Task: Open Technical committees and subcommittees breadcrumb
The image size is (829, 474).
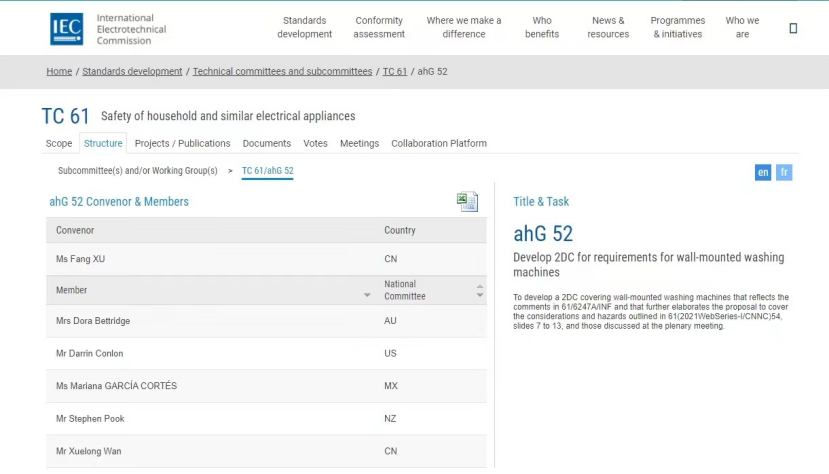Action: click(x=282, y=71)
